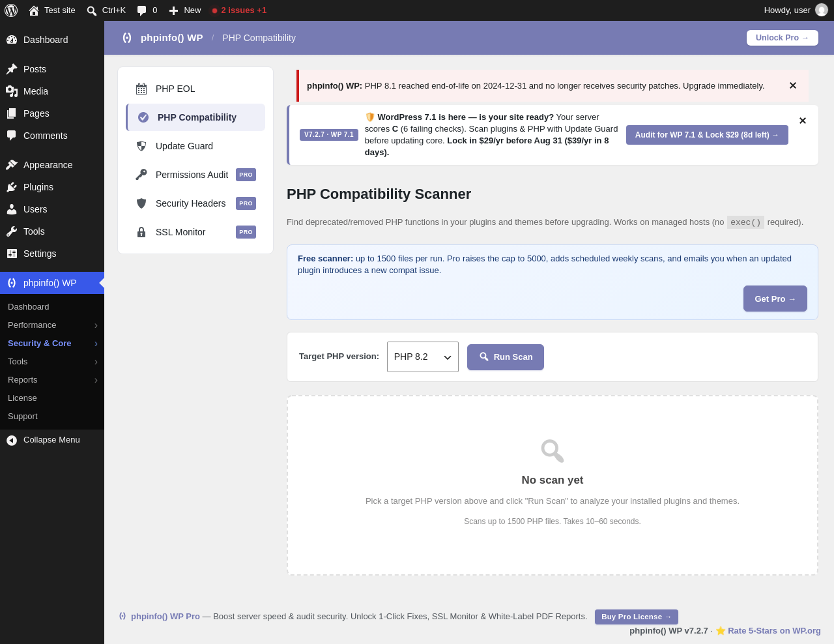
Task: Switch to the SSL Monitor tab
Action: [x=195, y=232]
